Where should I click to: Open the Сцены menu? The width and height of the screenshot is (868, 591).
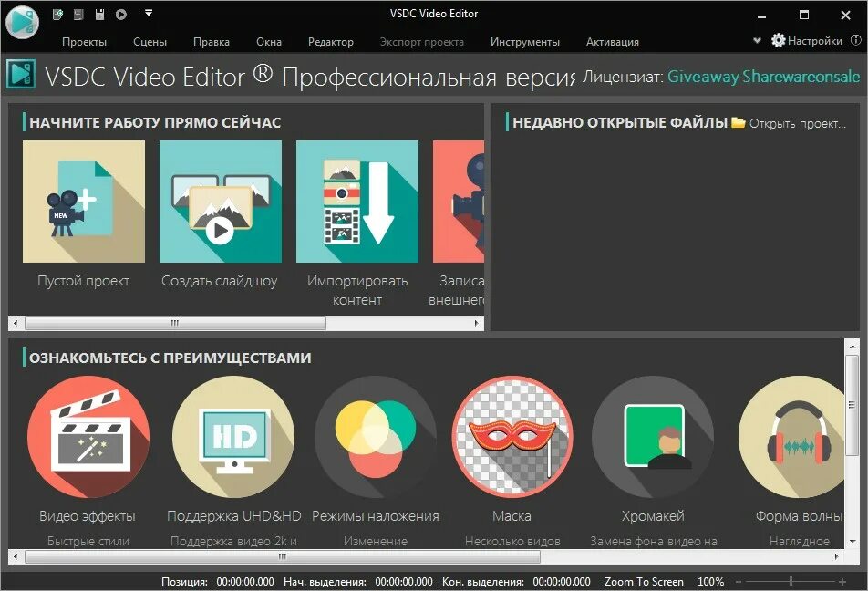pos(150,42)
